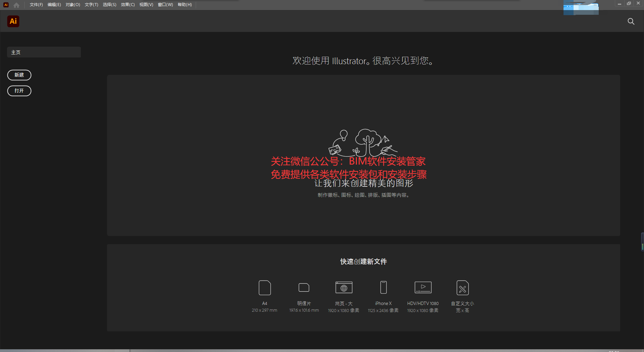Open the 帮助(H) menu

tap(185, 5)
